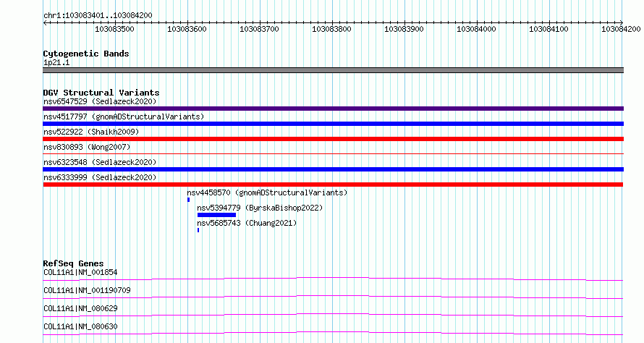Click ruler position 103083700
This screenshot has width=644, height=343.
259,29
